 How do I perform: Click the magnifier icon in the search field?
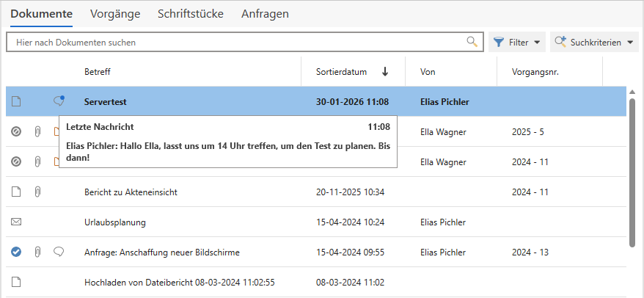click(x=472, y=42)
